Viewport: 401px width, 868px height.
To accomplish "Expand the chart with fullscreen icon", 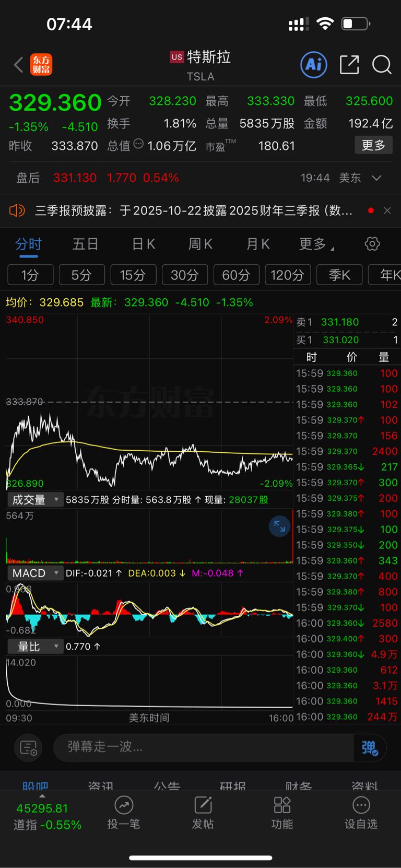I will point(279,526).
